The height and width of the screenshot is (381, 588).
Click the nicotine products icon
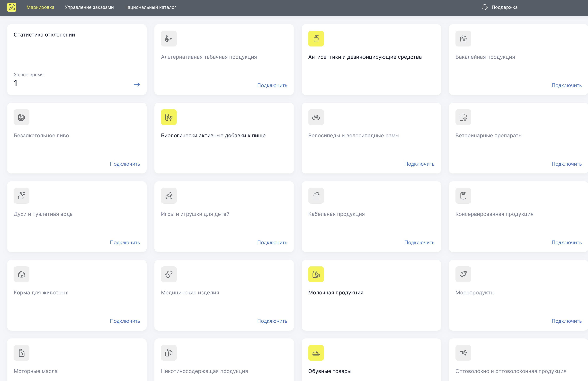[169, 353]
